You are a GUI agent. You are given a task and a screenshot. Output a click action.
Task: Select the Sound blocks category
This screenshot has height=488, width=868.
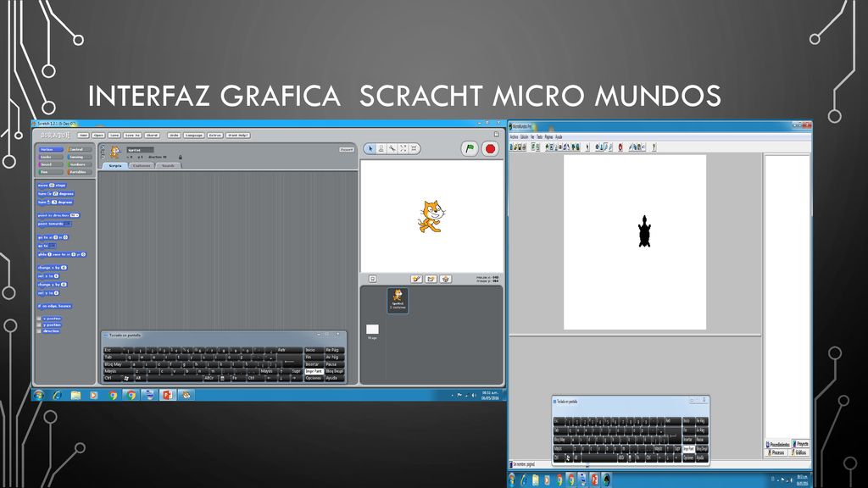point(50,164)
